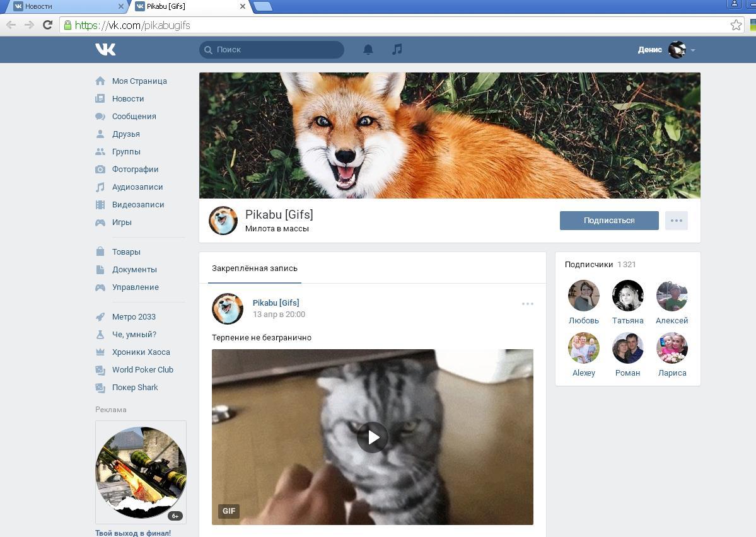Click the browser address bar URL
756x537 pixels.
132,25
